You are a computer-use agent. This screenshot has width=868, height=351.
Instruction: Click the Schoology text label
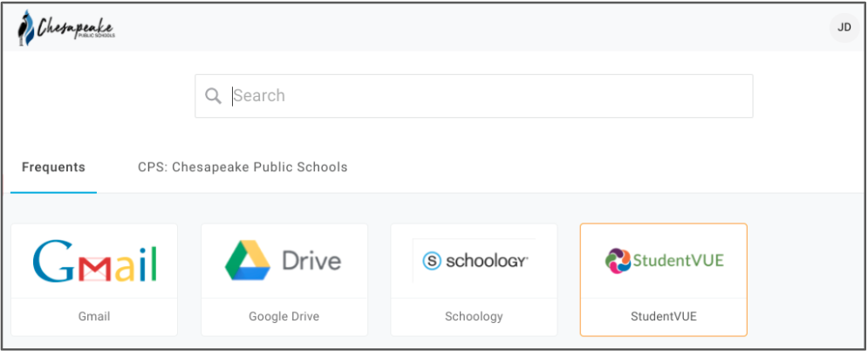click(474, 317)
